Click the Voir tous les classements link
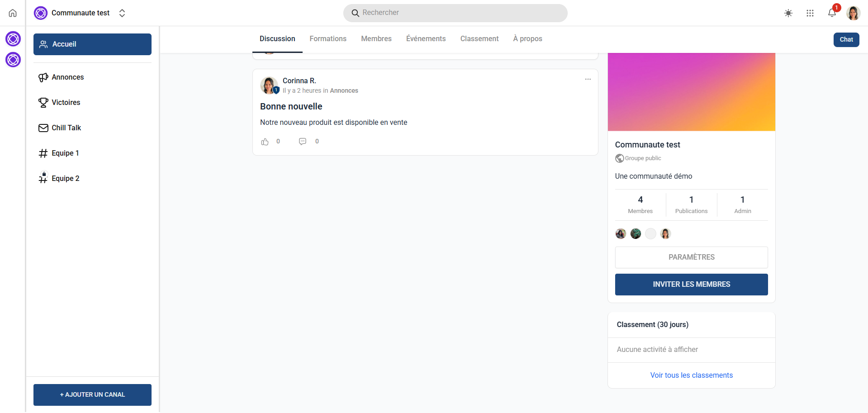 pyautogui.click(x=691, y=375)
